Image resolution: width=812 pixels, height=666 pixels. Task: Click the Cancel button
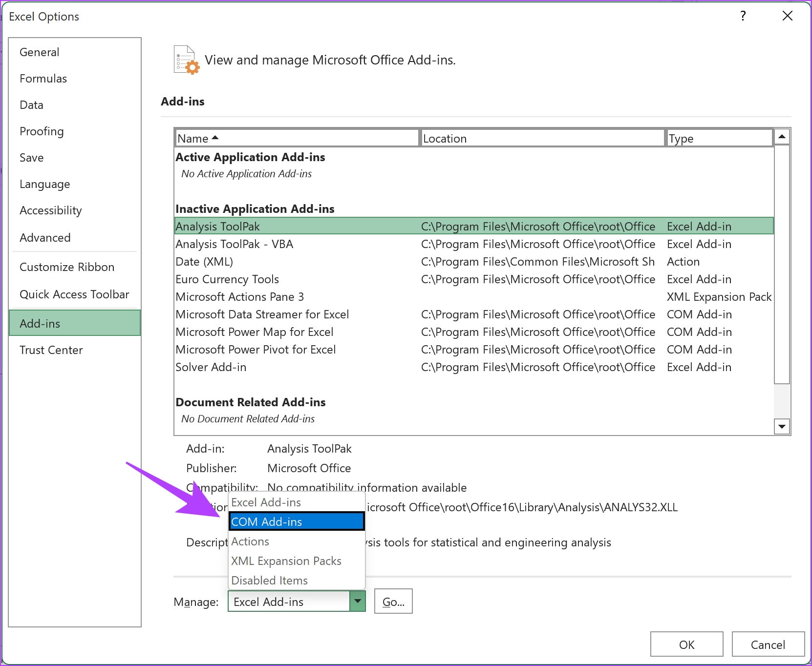pos(768,645)
